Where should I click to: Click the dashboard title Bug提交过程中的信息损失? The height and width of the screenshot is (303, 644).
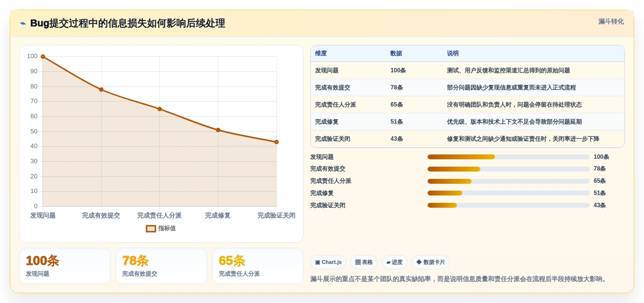click(x=128, y=23)
